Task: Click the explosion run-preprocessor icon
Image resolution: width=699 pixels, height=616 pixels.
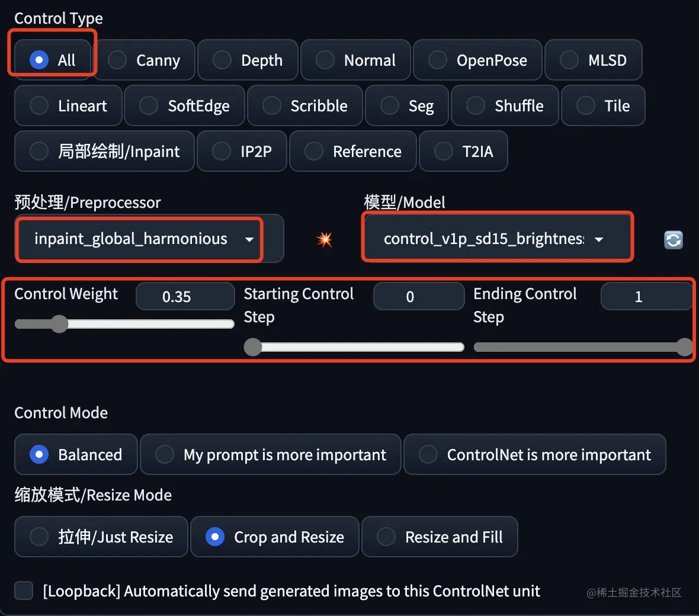Action: point(325,239)
